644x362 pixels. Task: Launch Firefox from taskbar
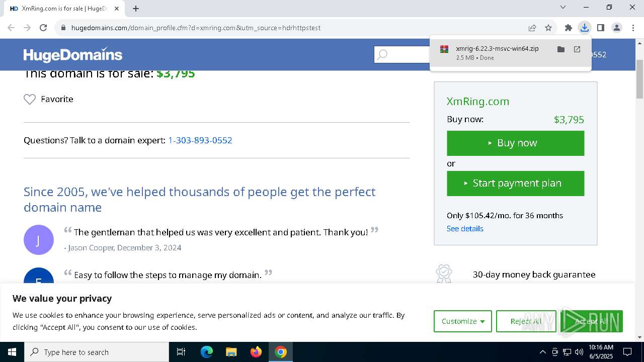[x=256, y=352]
